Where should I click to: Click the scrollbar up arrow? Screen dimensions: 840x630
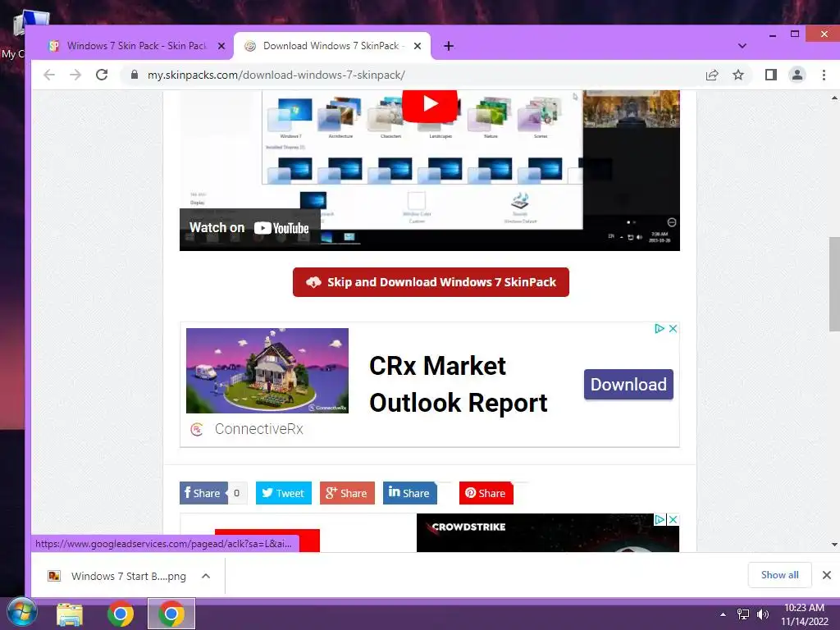tap(834, 98)
